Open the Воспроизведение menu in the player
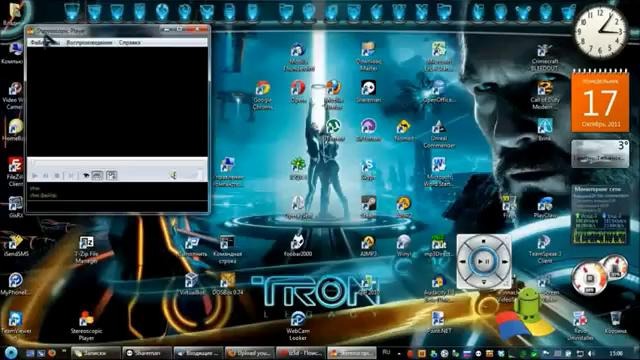Viewport: 640px width, 360px height. 89,42
